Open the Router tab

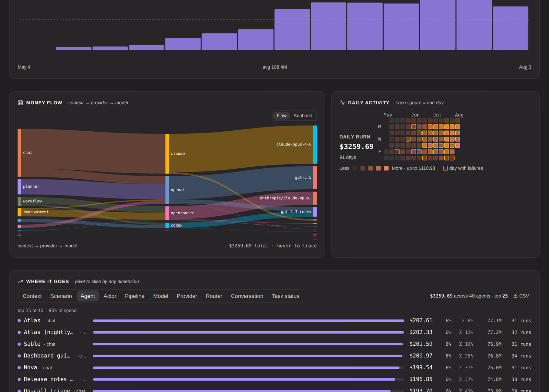point(214,296)
